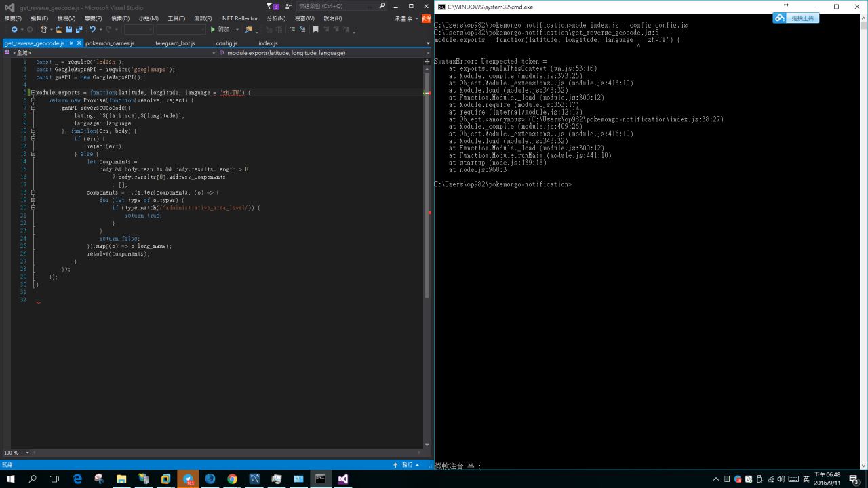The height and width of the screenshot is (488, 868).
Task: Open Google Chrome from the taskbar
Action: tap(232, 479)
